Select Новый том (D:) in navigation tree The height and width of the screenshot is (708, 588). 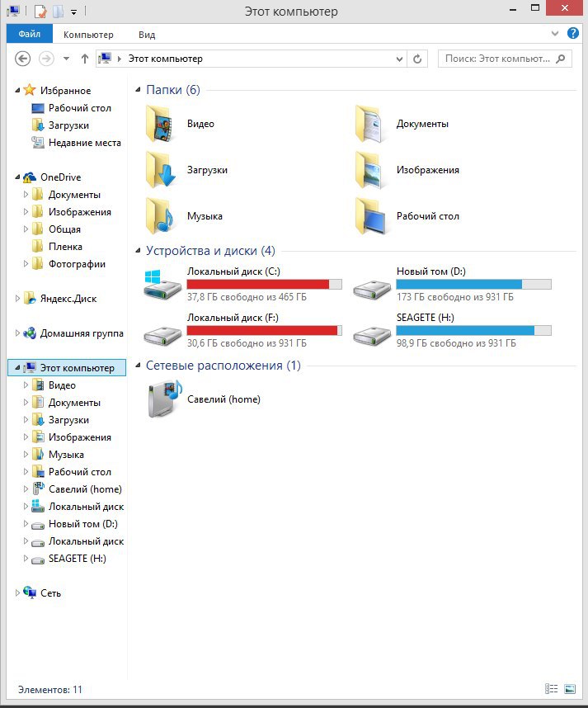83,524
